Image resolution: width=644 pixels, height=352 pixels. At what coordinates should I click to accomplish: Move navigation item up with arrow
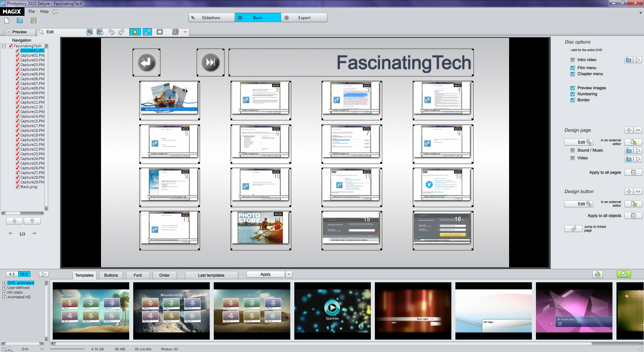[32, 221]
